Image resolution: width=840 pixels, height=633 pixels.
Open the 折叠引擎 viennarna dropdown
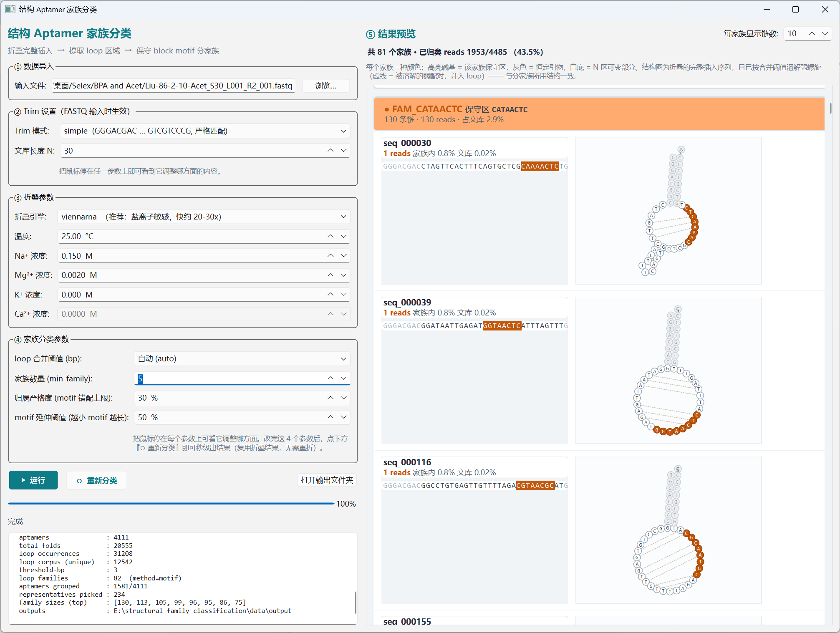coord(204,217)
